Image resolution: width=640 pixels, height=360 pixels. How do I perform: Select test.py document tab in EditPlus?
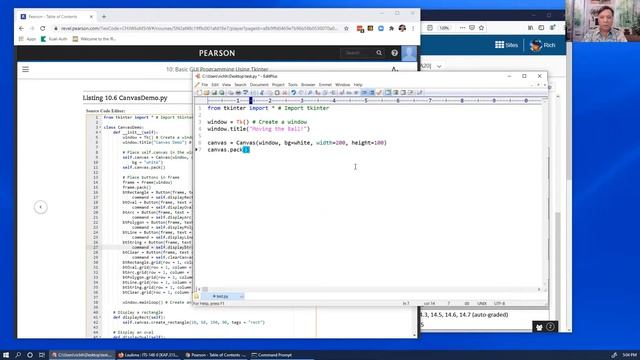223,296
